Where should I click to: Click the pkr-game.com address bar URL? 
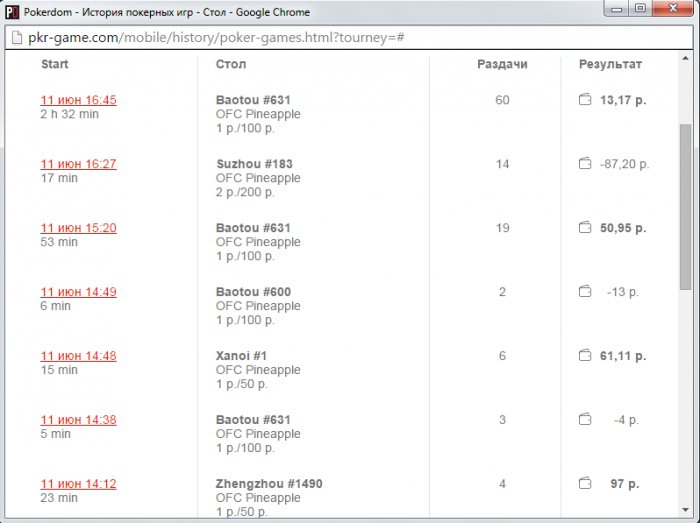pos(216,37)
